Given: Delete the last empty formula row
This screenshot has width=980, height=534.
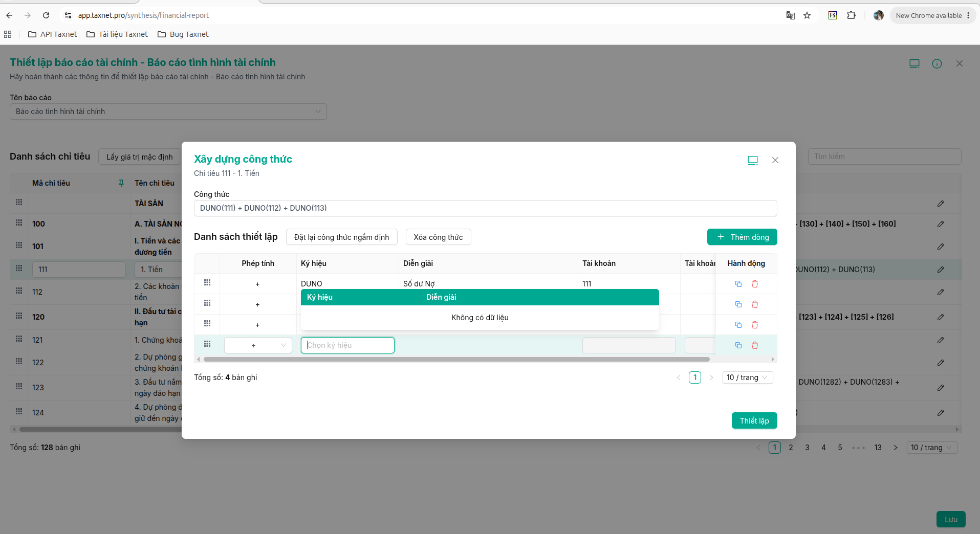Looking at the screenshot, I should click(x=754, y=345).
